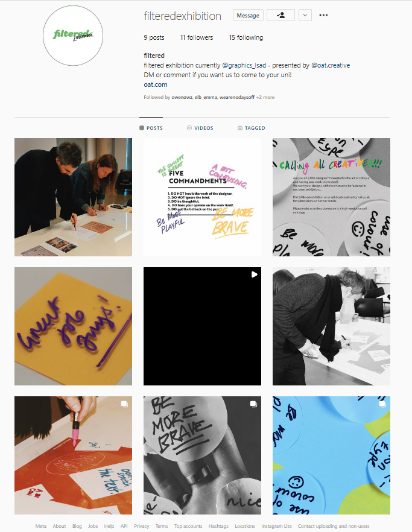
Task: Click the Message button
Action: point(248,15)
